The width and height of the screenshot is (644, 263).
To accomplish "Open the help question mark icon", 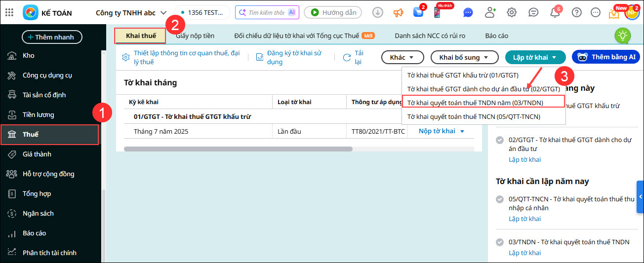I will pyautogui.click(x=576, y=12).
